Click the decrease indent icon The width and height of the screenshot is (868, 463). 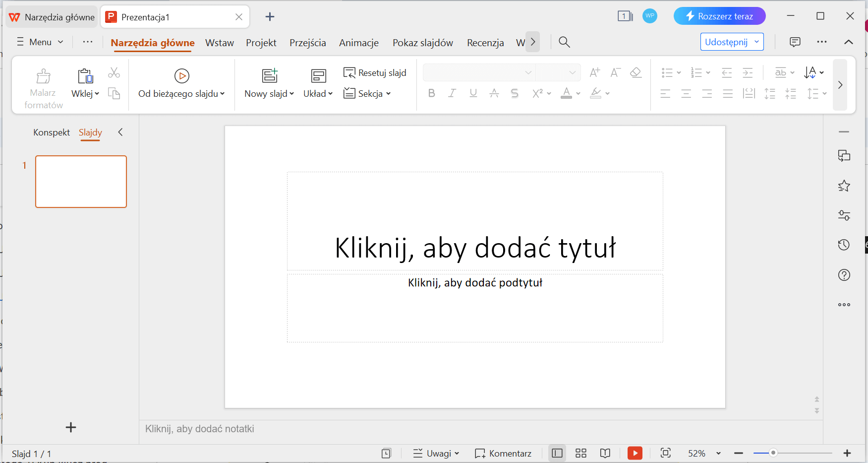pyautogui.click(x=727, y=72)
